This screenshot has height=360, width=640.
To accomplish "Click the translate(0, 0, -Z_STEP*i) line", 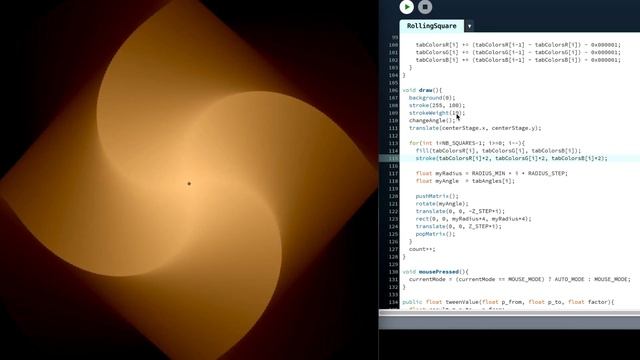I will [460, 211].
